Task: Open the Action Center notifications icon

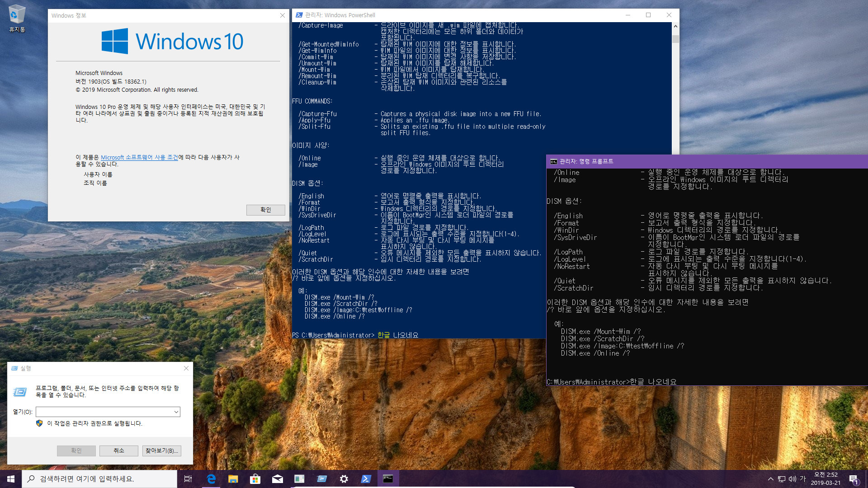Action: 854,479
